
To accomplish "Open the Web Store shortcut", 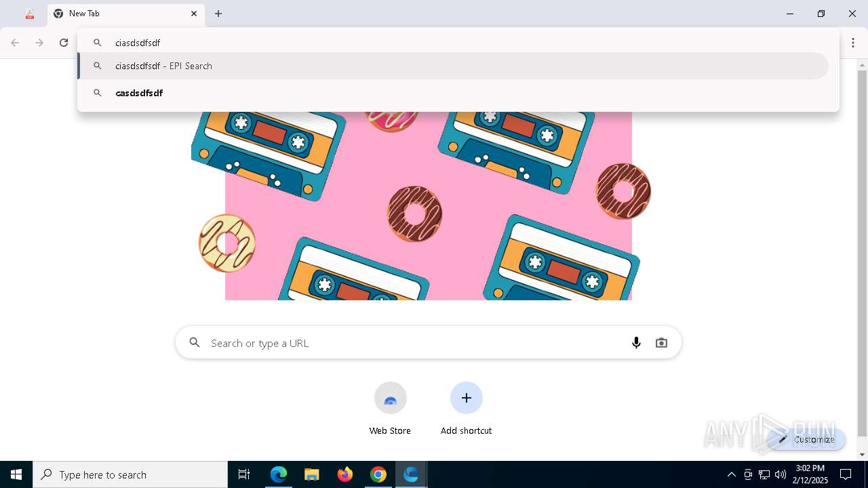I will click(390, 408).
